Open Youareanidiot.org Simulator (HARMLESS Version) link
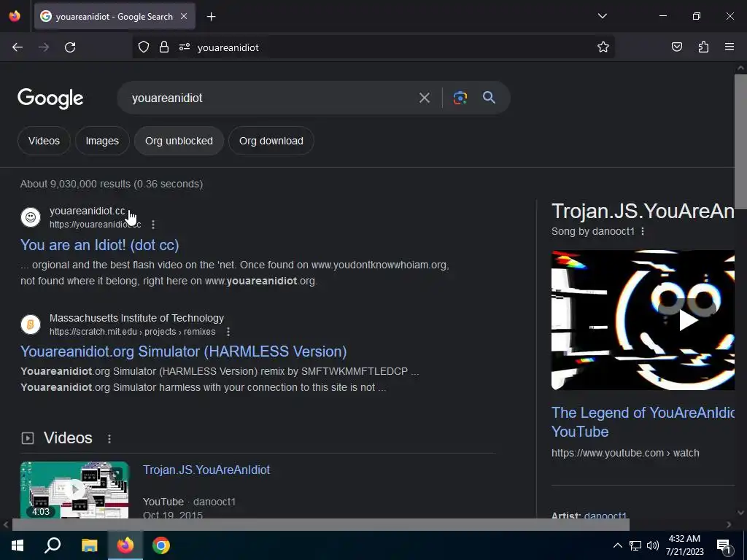The image size is (747, 560). click(183, 351)
